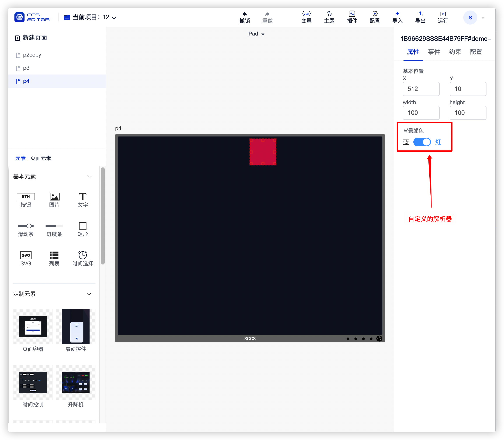504x440 pixels.
Task: Select the 升降机 custom element thumbnail
Action: (x=76, y=382)
